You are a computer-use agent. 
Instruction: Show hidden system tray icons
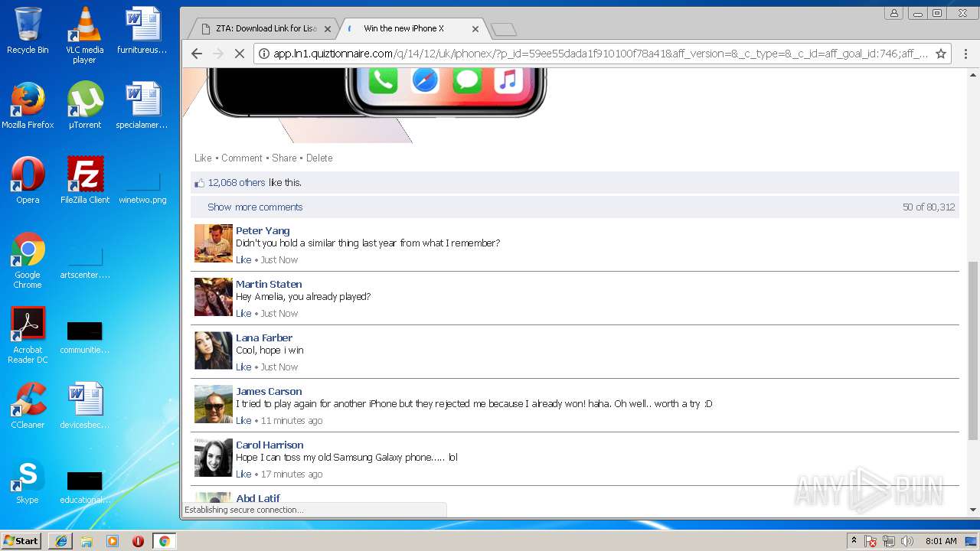click(x=854, y=541)
